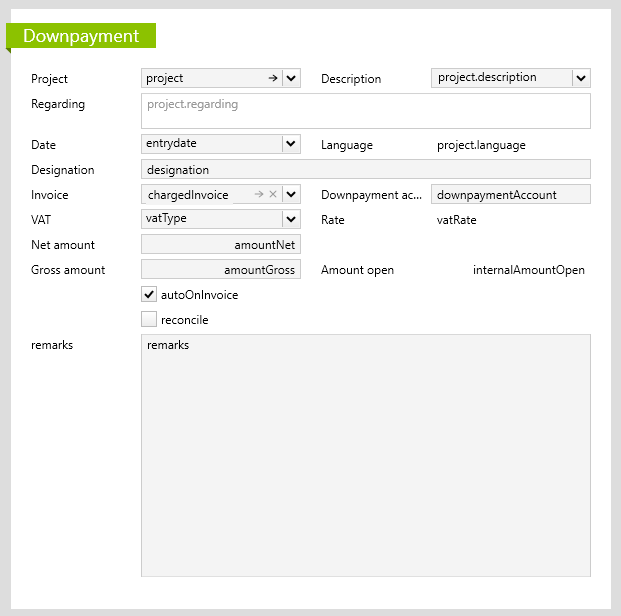Open the Date entrydate dropdown arrow
The image size is (621, 616).
pyautogui.click(x=291, y=144)
